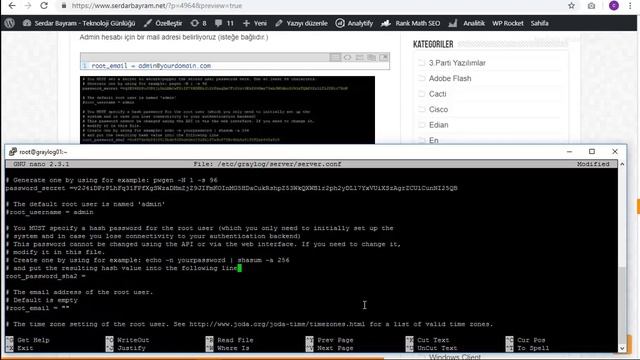Reload the page with the refresh icon

pos(44,6)
